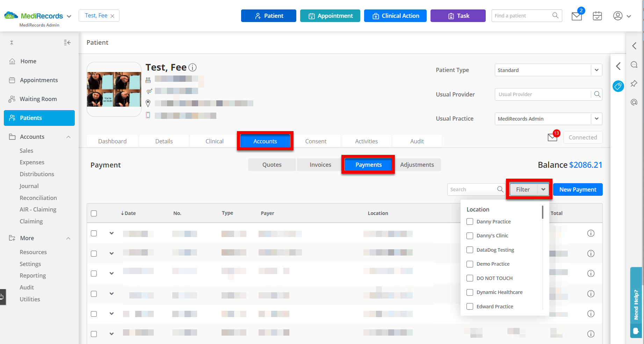This screenshot has width=644, height=344.
Task: Click the purple Task button
Action: click(x=458, y=16)
